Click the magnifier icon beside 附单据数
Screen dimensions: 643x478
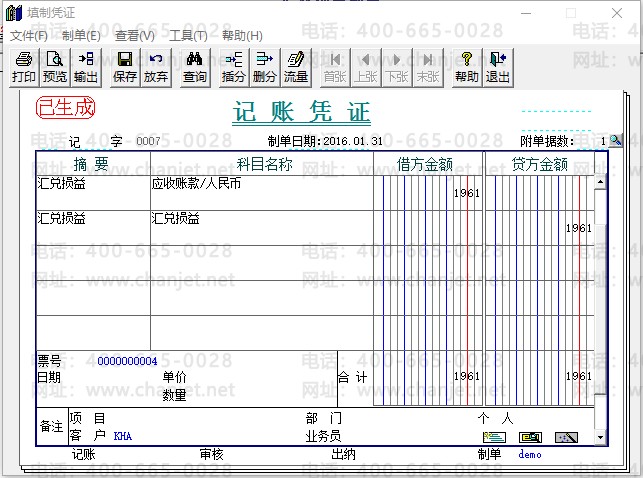pyautogui.click(x=615, y=141)
